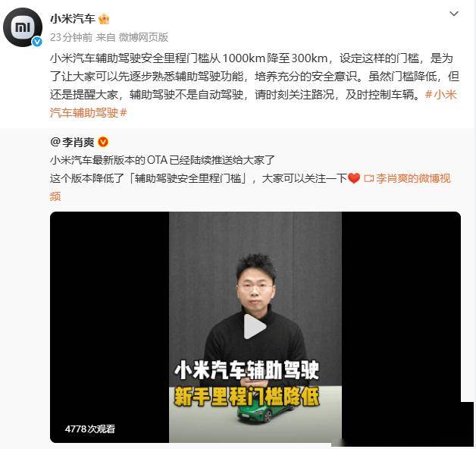Click the 4778次观看 view count
This screenshot has width=476, height=449.
click(90, 429)
